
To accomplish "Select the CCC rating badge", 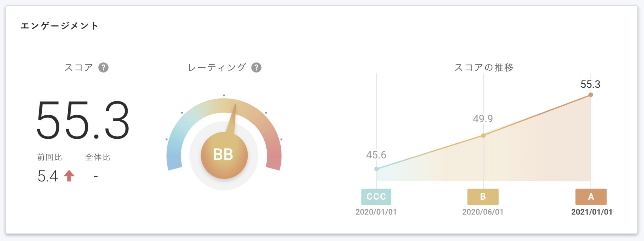I will [x=376, y=197].
